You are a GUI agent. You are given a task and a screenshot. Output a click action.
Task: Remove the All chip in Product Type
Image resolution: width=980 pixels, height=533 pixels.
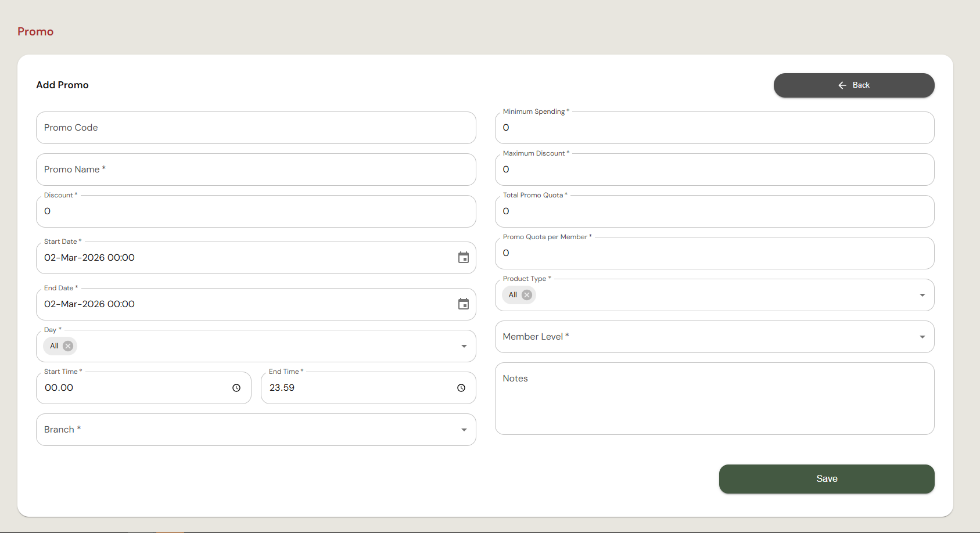(527, 295)
